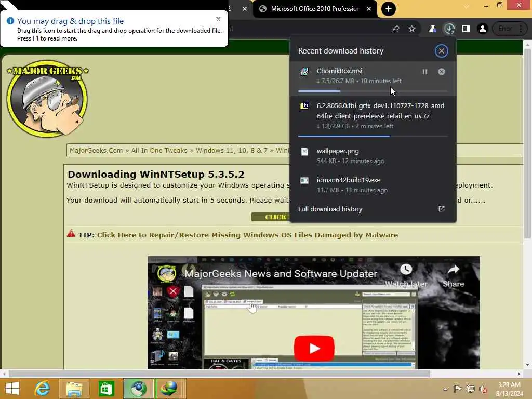
Task: Open the MajorGeeks News and Software Updater video title
Action: pos(281,273)
